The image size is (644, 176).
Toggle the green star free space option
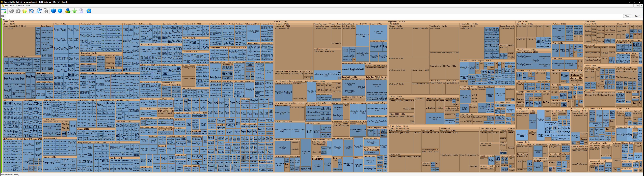[x=74, y=11]
